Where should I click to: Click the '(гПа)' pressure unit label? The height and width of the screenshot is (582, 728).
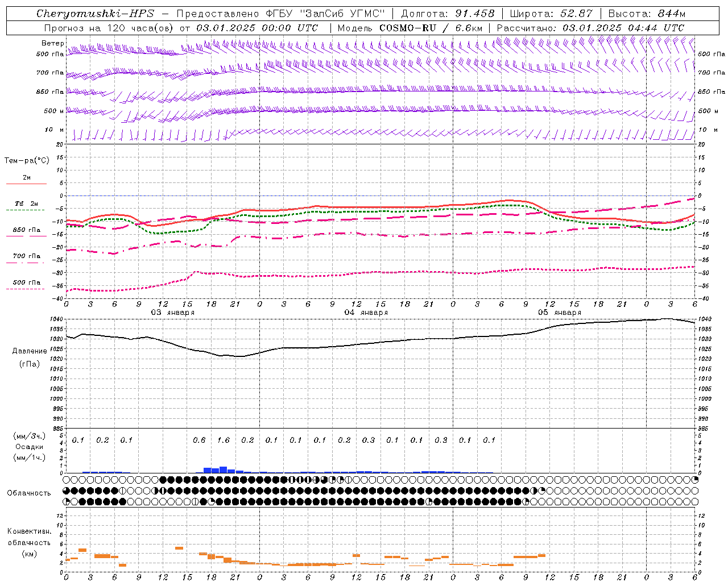tap(30, 364)
